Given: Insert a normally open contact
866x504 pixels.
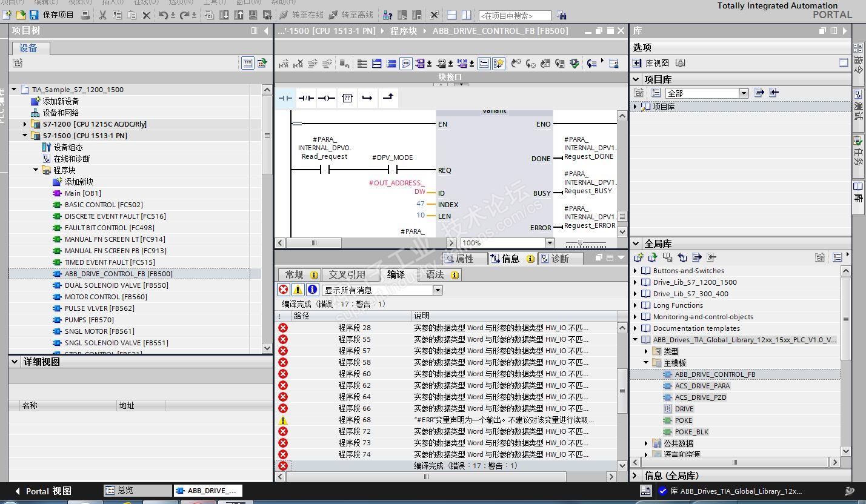Looking at the screenshot, I should coord(285,98).
